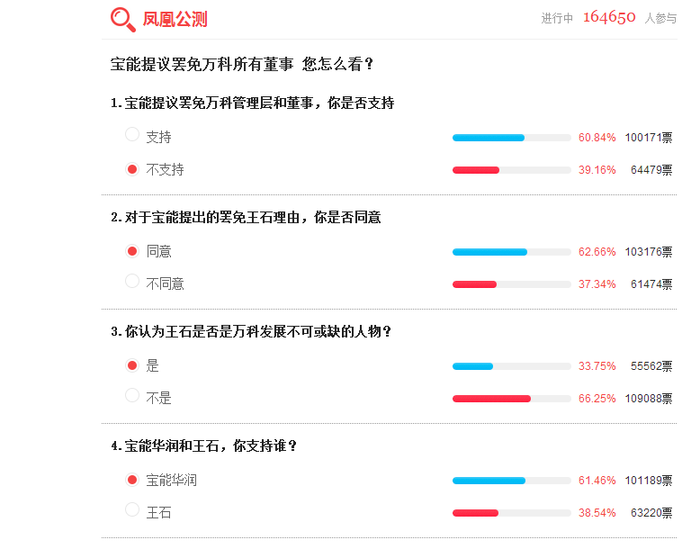This screenshot has width=700, height=558.
Task: Select the 不支持 radio option
Action: 132,169
